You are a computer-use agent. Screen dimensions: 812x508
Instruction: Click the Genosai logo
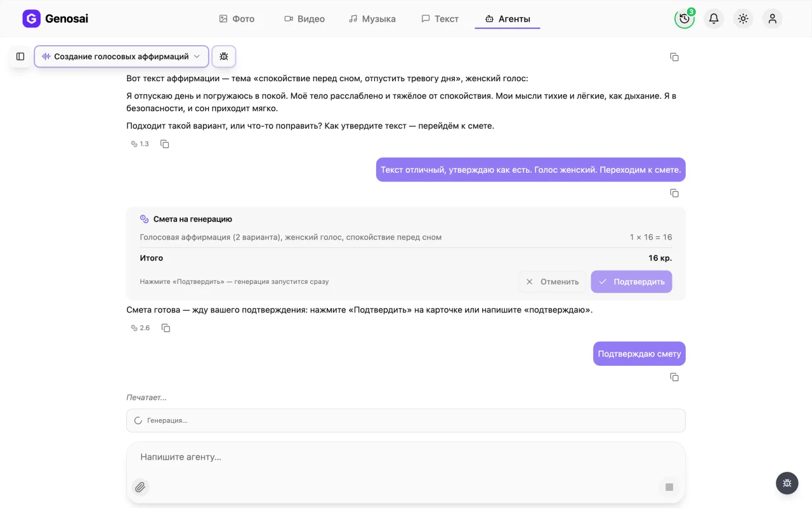(55, 18)
